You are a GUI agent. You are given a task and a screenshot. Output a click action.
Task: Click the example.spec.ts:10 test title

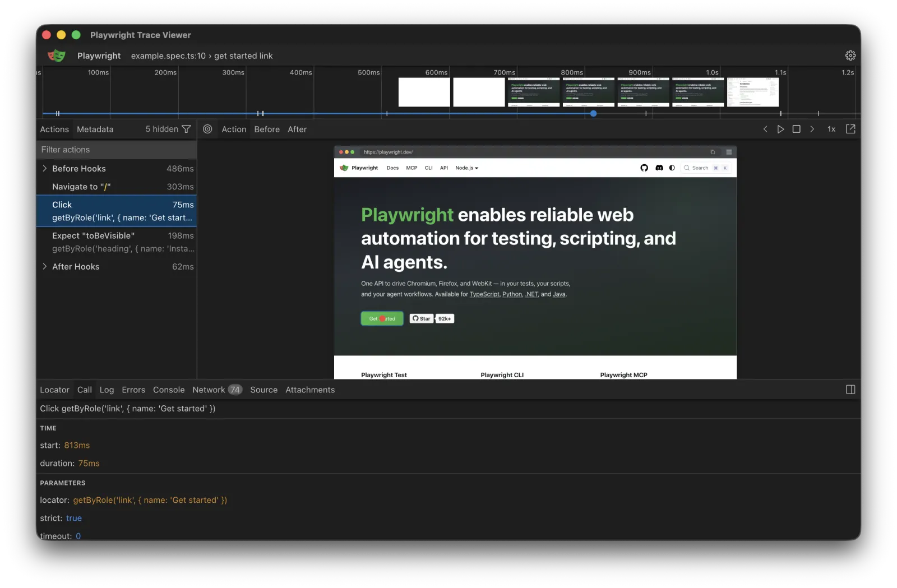[x=202, y=55]
